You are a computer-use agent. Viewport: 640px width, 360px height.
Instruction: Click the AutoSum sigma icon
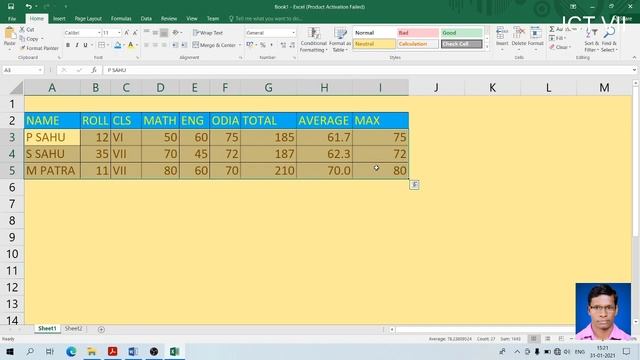[x=552, y=29]
